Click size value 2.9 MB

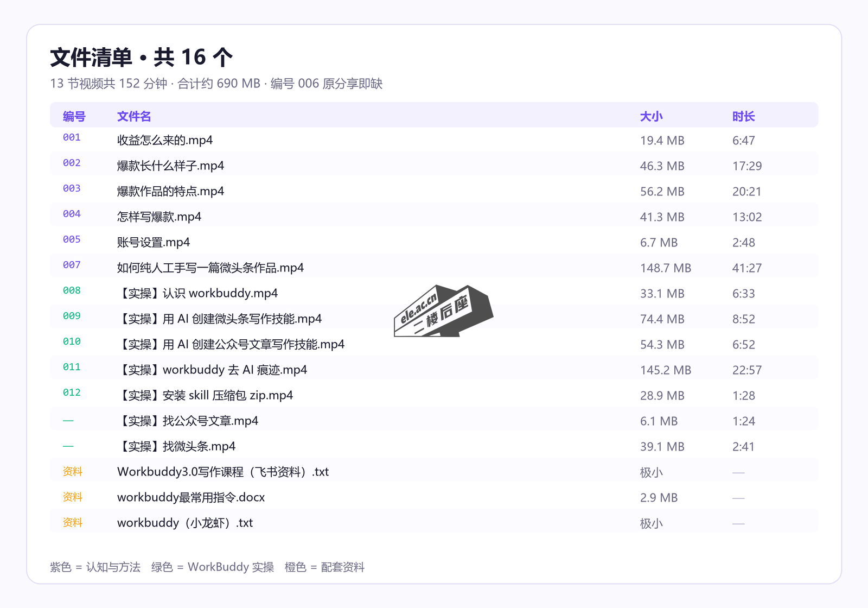point(659,498)
